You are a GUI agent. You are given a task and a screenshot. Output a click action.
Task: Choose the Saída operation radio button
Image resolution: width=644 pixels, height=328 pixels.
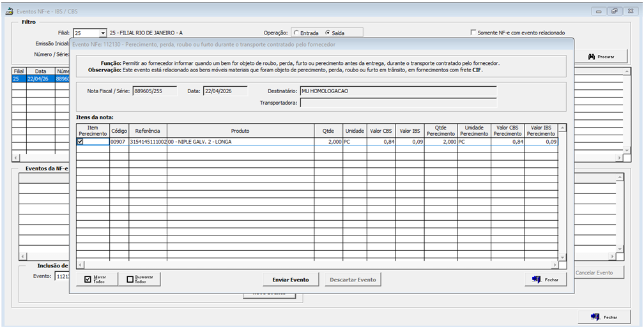click(328, 33)
